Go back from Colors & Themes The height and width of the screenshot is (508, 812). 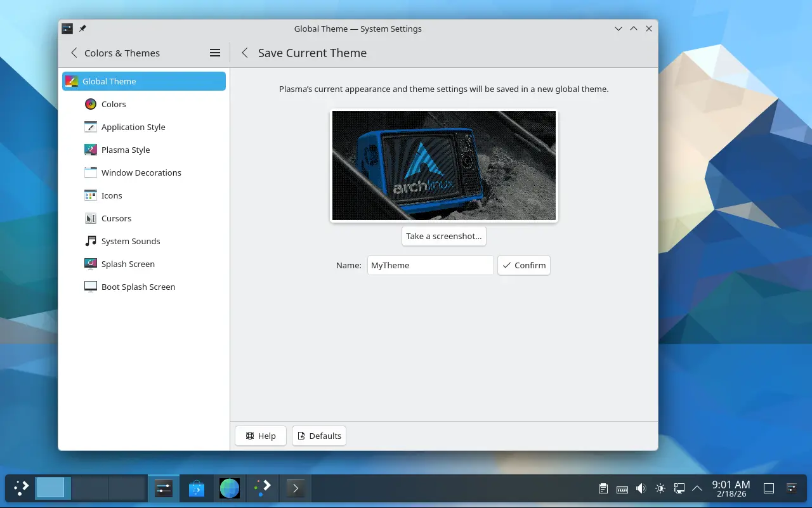pos(74,53)
